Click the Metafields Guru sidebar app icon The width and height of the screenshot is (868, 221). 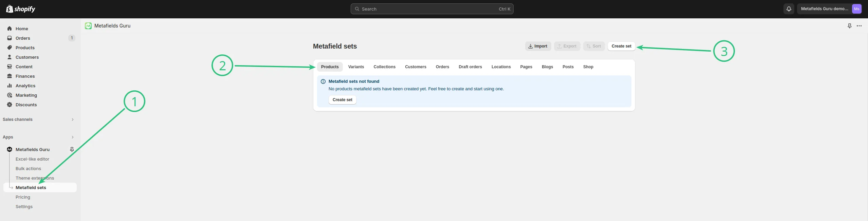(10, 149)
